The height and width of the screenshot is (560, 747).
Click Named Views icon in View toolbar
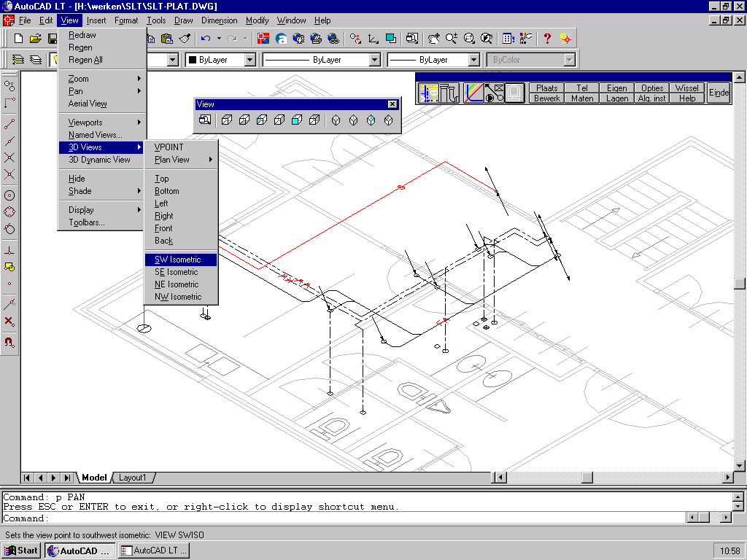pyautogui.click(x=205, y=120)
